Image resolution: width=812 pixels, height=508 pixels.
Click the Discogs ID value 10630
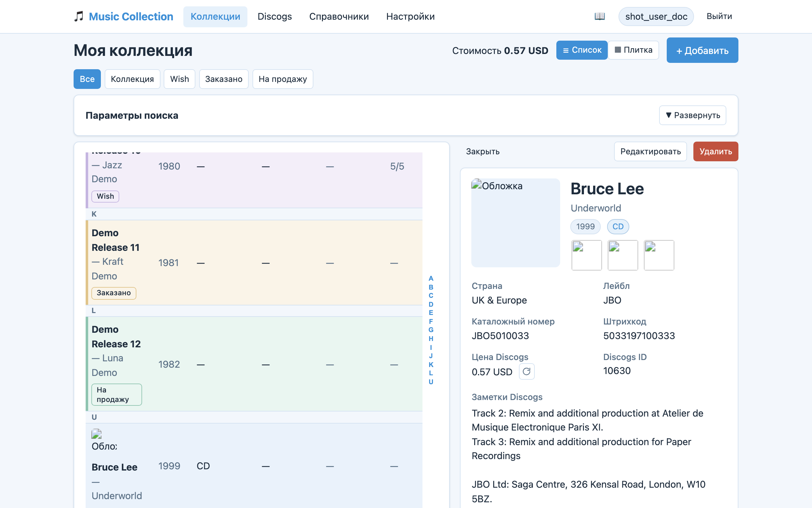(x=617, y=371)
